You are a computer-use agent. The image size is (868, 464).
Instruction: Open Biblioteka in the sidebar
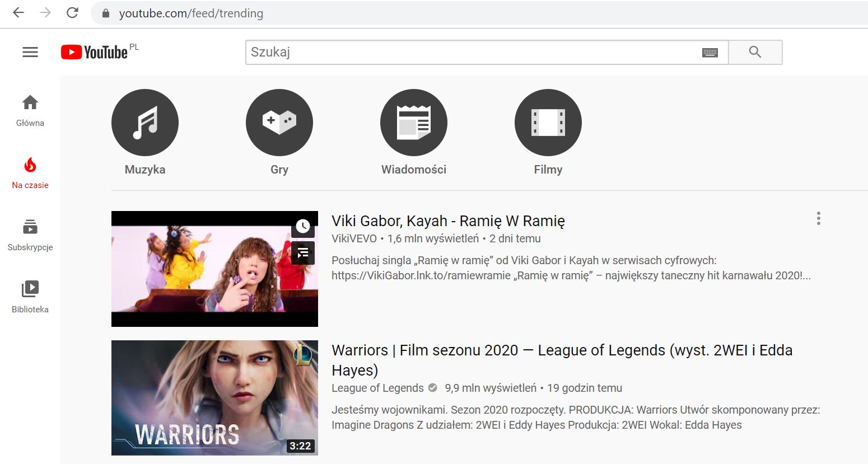tap(30, 297)
